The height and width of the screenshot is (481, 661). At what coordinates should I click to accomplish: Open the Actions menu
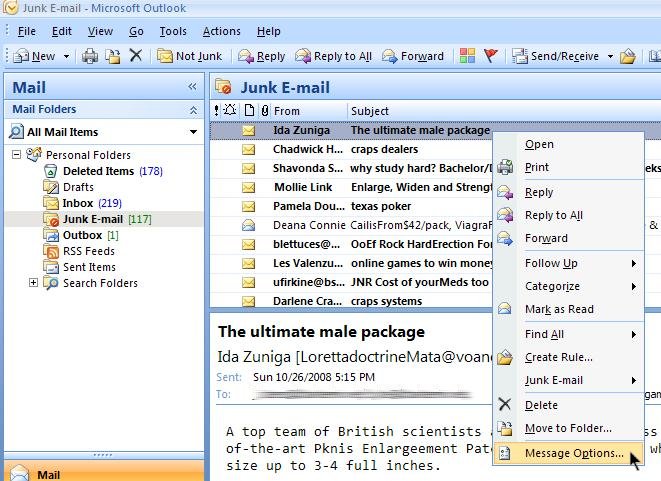tap(221, 31)
